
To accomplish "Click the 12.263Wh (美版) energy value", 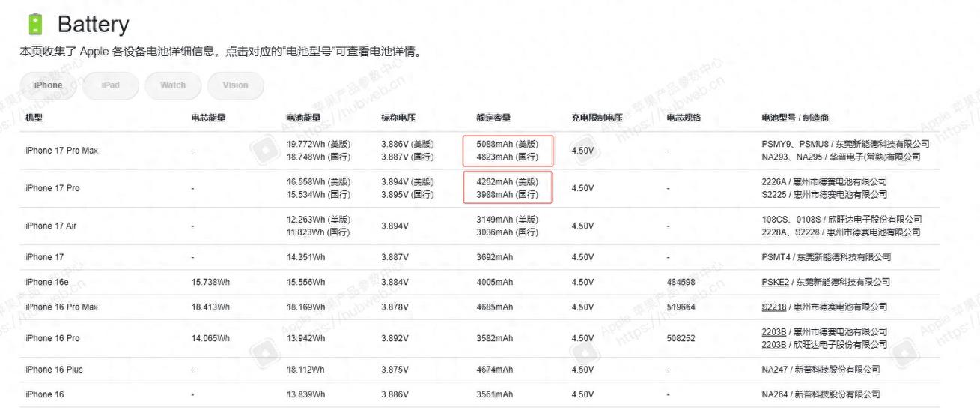I will 318,220.
